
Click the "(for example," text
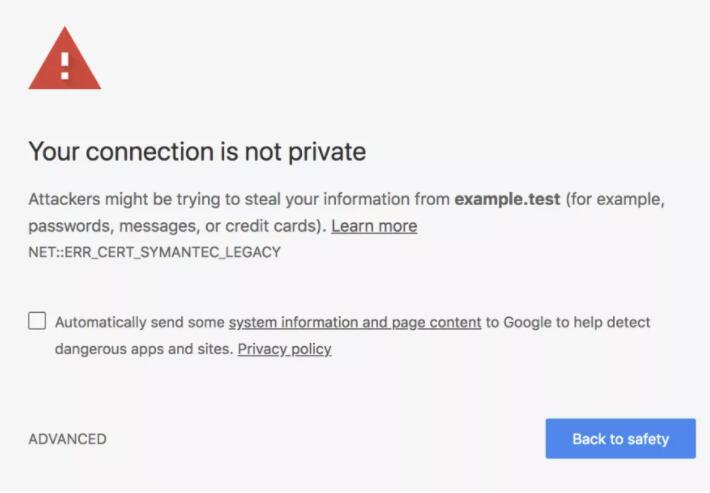(x=614, y=199)
